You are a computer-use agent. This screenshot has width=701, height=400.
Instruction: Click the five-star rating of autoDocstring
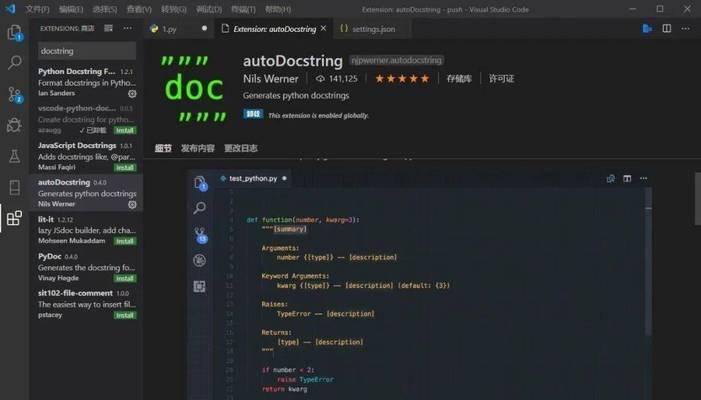coord(402,79)
